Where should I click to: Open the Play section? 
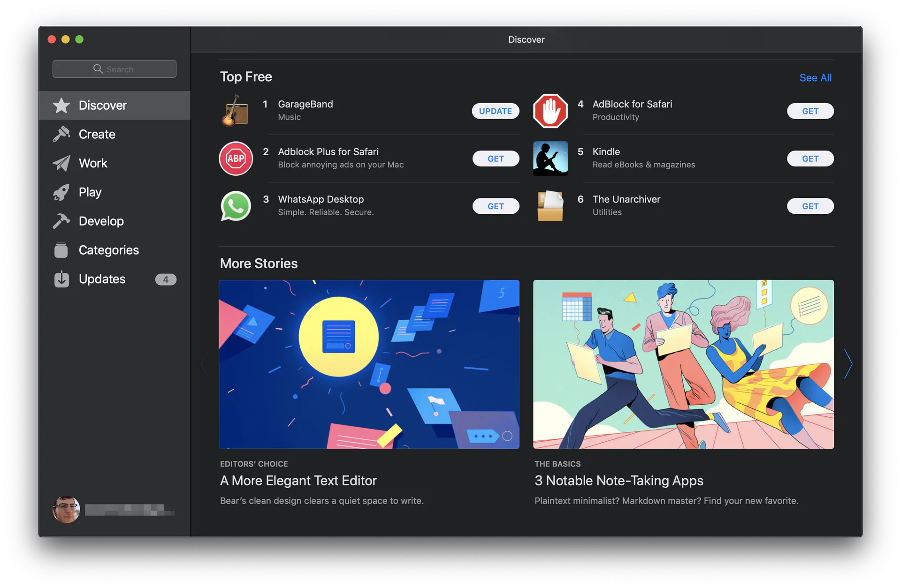[x=115, y=192]
